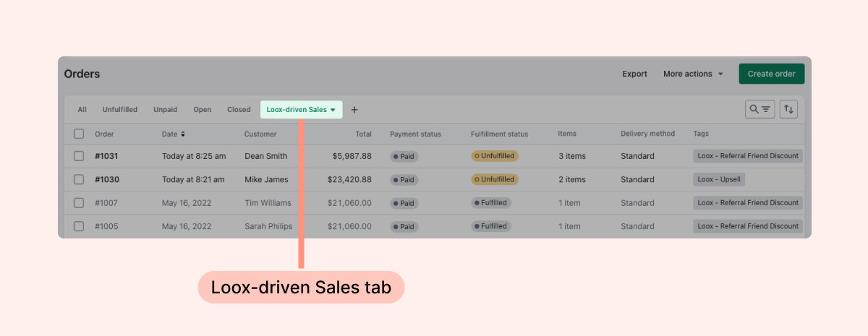
Task: Select order #1030 checkbox
Action: click(79, 179)
